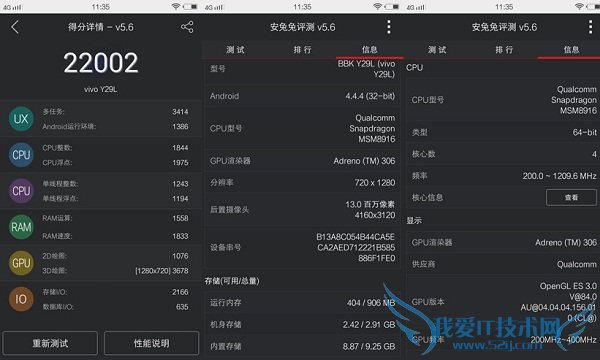Tap the vivo Y29L device name
Image resolution: width=600 pixels, height=360 pixels.
pyautogui.click(x=101, y=89)
